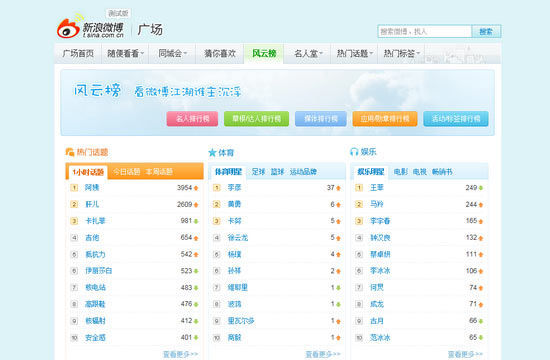Click the rank 4 badge next to 徐云龙

pyautogui.click(x=217, y=238)
